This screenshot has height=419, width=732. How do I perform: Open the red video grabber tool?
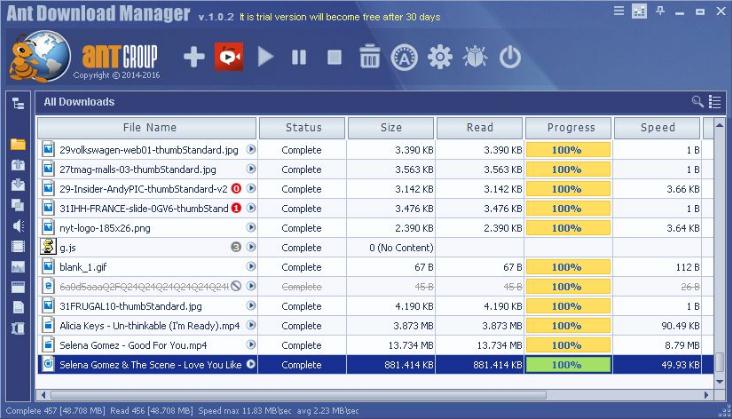pyautogui.click(x=229, y=57)
